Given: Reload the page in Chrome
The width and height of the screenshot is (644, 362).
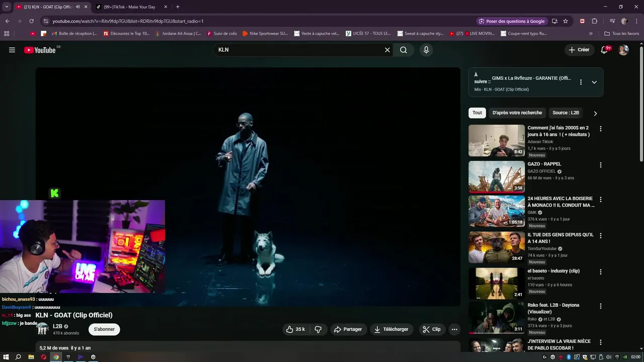Looking at the screenshot, I should (31, 21).
